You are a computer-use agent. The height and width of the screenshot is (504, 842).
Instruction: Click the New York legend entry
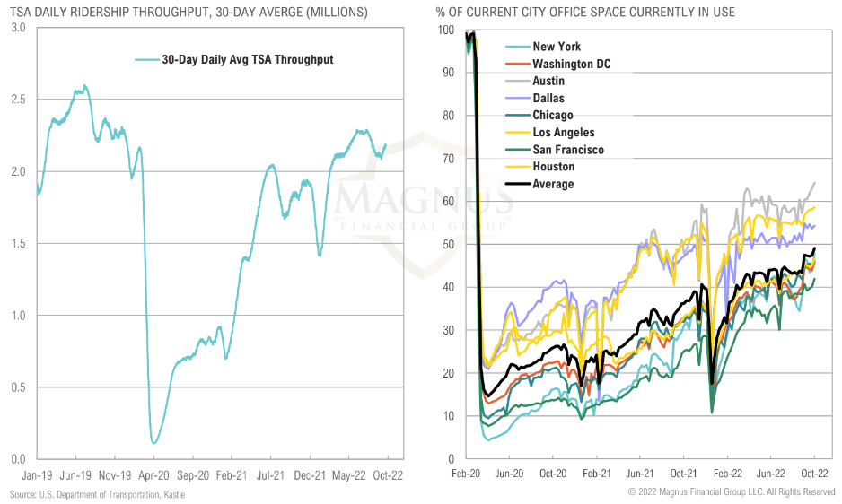(x=543, y=47)
